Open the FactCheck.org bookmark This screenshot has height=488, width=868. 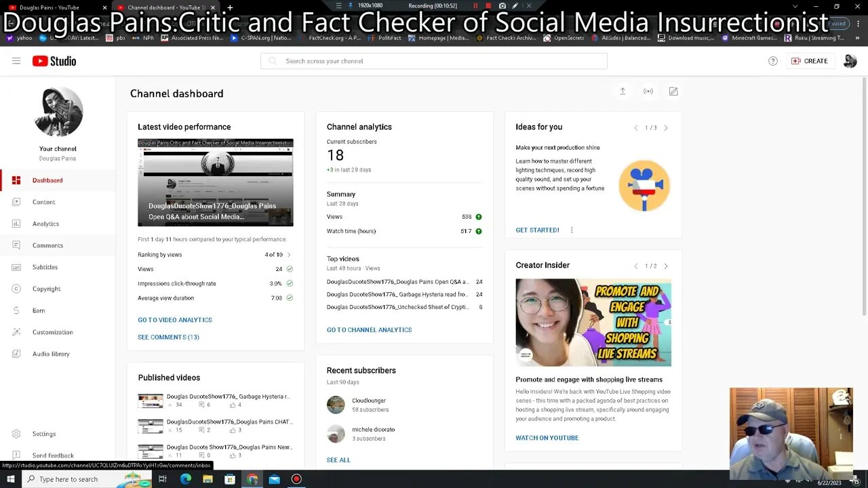[x=330, y=38]
